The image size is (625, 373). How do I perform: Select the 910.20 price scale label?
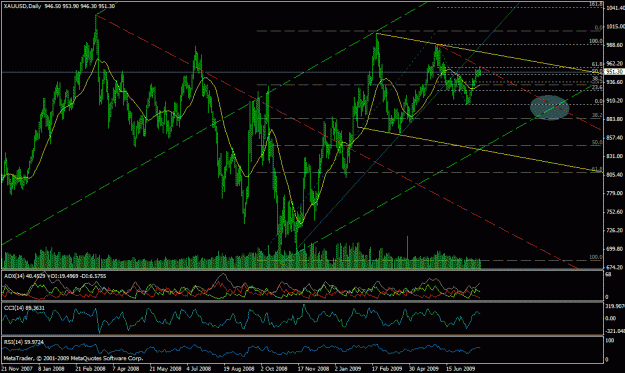tap(615, 101)
